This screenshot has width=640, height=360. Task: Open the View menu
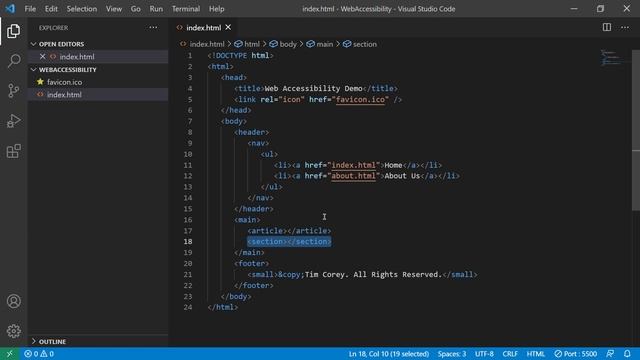coord(114,9)
